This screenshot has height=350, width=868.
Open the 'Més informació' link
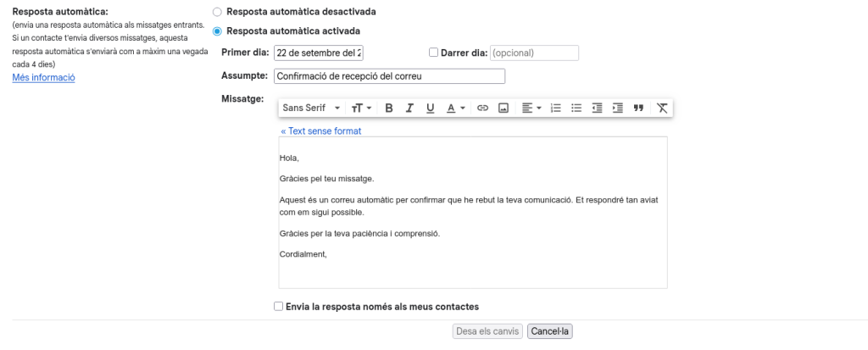43,78
